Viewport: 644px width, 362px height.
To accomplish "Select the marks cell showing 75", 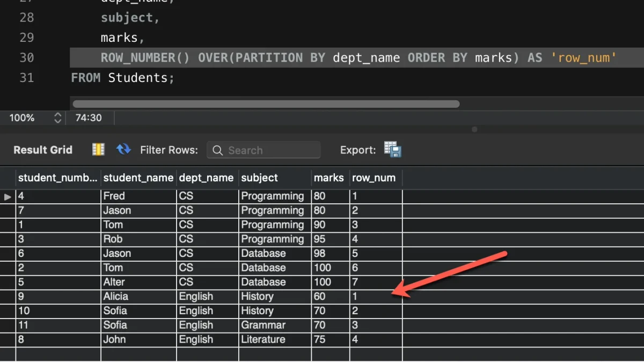I will pos(330,339).
